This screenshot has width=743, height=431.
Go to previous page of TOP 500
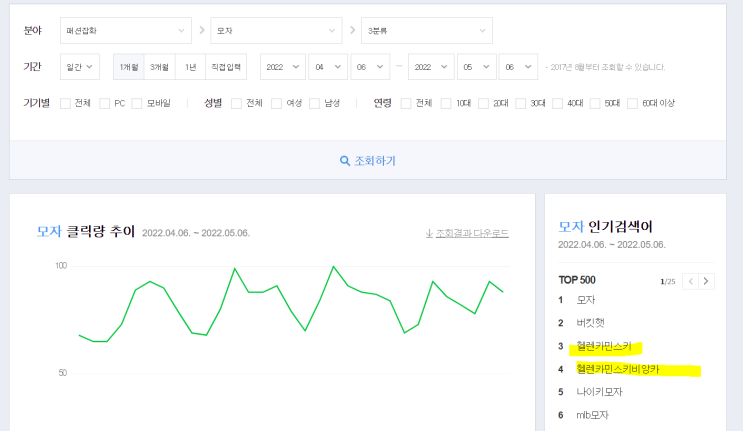[x=688, y=281]
